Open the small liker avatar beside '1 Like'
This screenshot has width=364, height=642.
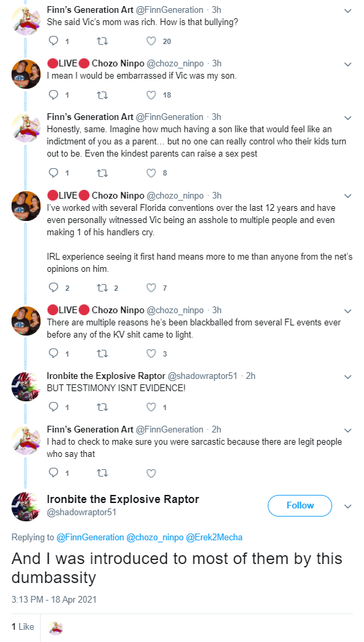click(56, 628)
